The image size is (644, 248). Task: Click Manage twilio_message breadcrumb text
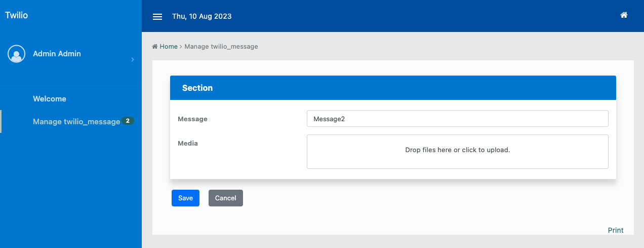coord(221,47)
